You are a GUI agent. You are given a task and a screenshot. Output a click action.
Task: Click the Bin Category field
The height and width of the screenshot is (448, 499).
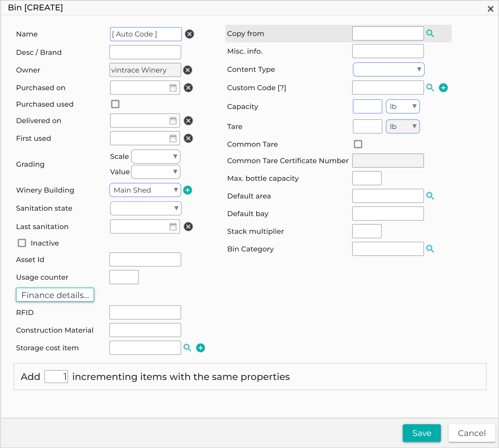coord(388,249)
